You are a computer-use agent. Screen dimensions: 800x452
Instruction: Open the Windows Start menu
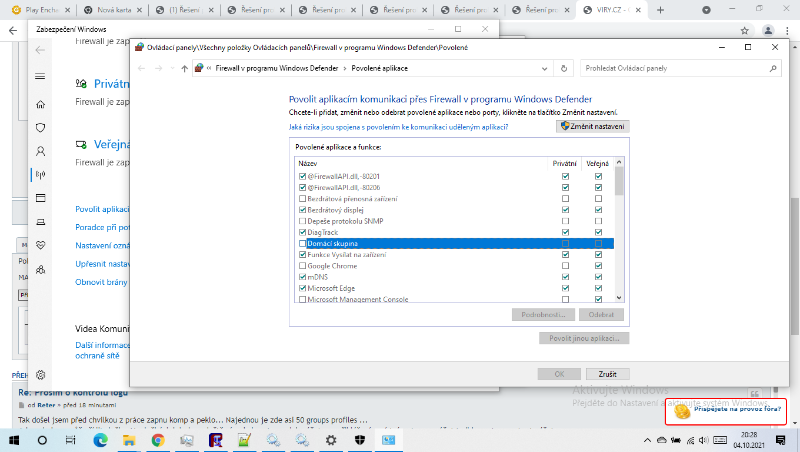14,440
